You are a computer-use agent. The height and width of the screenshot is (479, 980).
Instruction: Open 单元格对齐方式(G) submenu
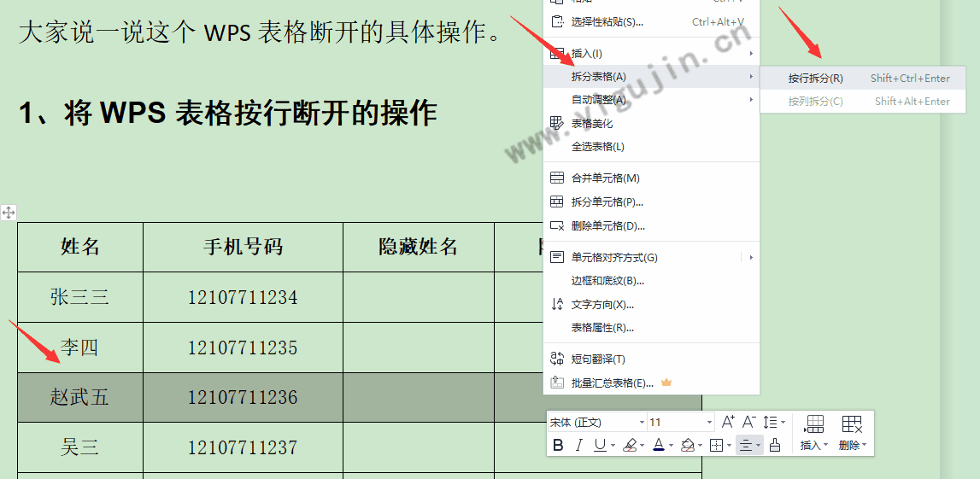pos(651,257)
